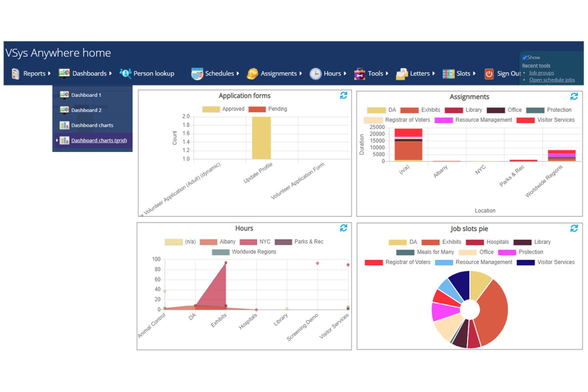Click the Hours clock icon
588x392 pixels.
click(x=315, y=73)
